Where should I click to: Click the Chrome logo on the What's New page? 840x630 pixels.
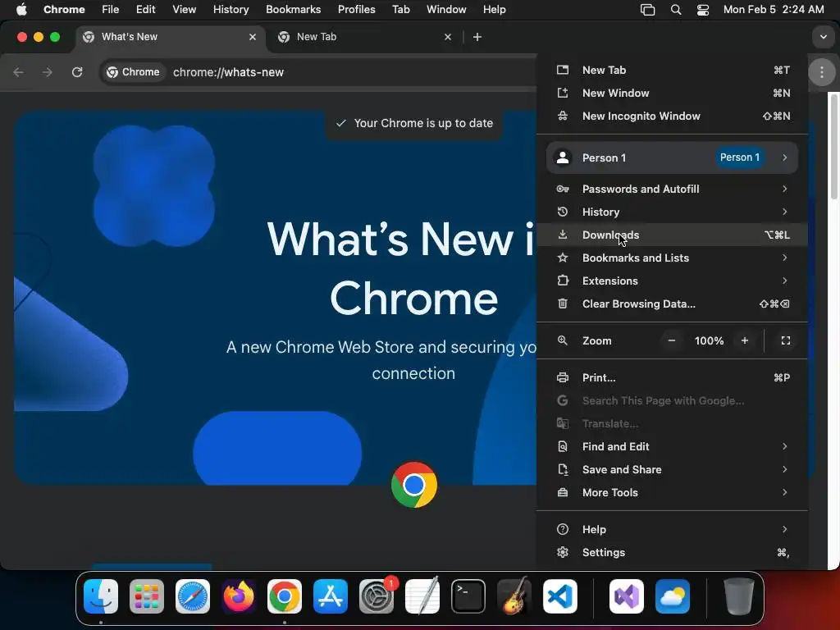(x=414, y=485)
